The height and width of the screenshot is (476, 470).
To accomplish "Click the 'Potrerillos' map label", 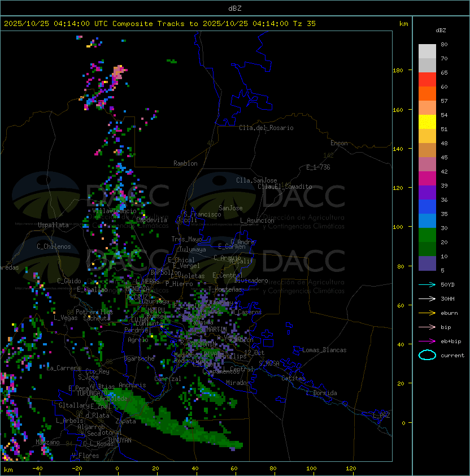I will click(94, 312).
